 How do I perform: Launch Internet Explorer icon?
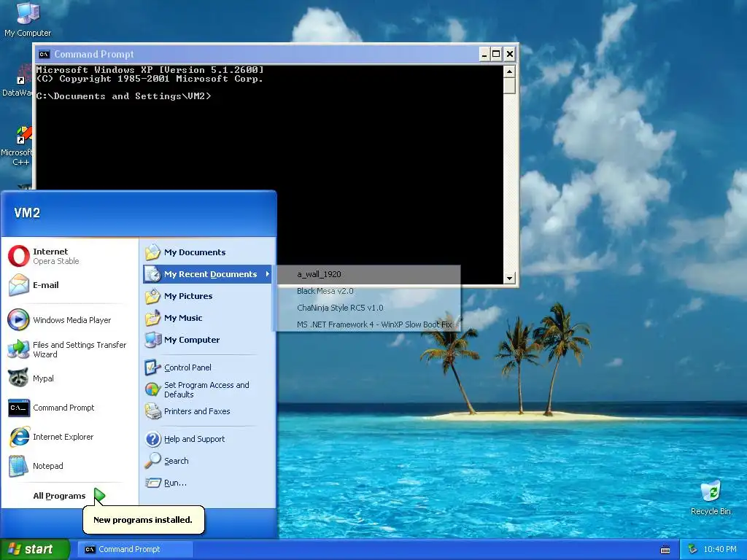[18, 437]
